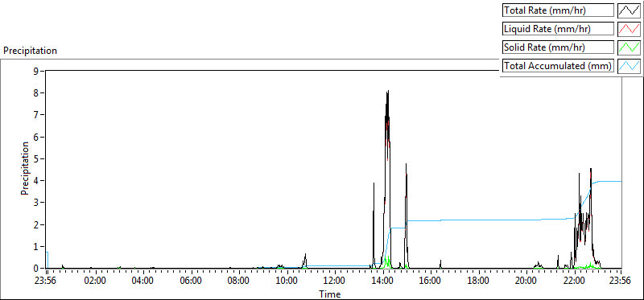
Task: Click the Time x-axis label
Action: coord(330,294)
